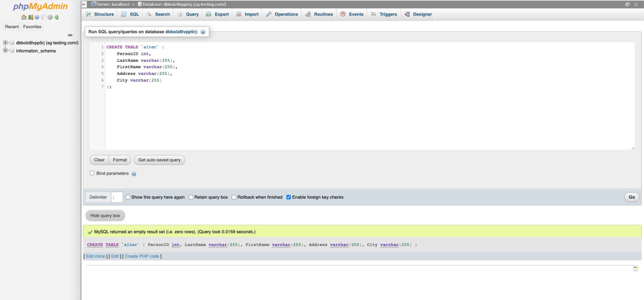Click Hide query box button
Viewport: 644px width, 300px height.
pos(105,215)
